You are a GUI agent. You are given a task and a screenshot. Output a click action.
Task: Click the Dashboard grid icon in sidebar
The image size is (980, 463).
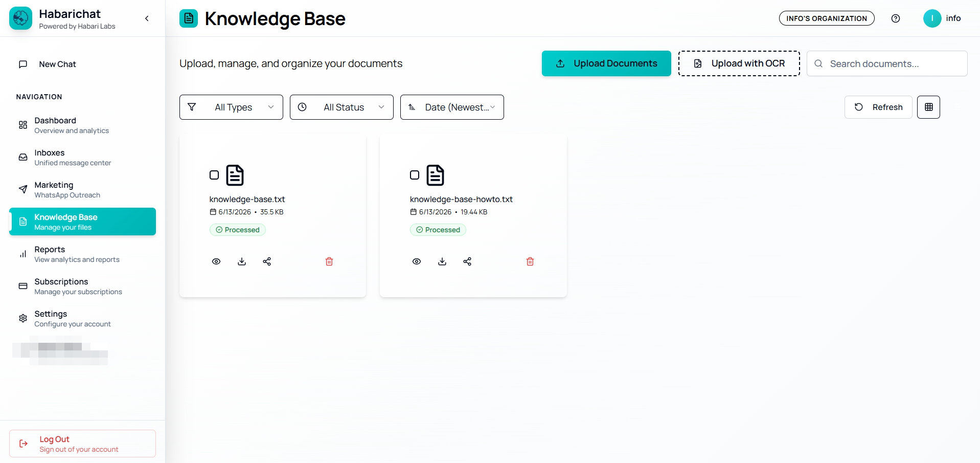pyautogui.click(x=23, y=125)
